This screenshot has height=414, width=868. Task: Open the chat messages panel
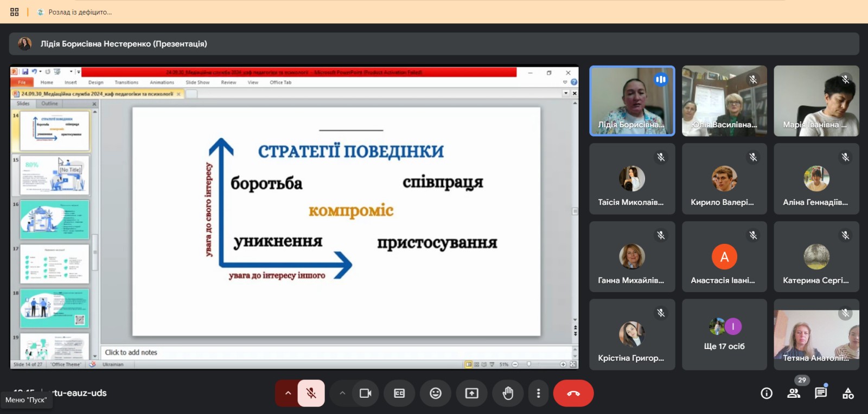[x=821, y=393]
